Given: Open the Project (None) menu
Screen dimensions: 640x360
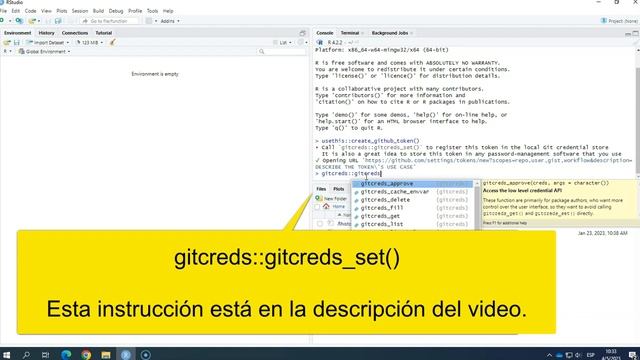Looking at the screenshot, I should [619, 21].
